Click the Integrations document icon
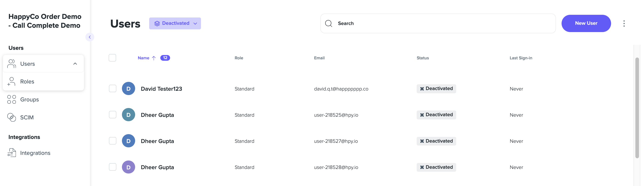 [x=12, y=153]
